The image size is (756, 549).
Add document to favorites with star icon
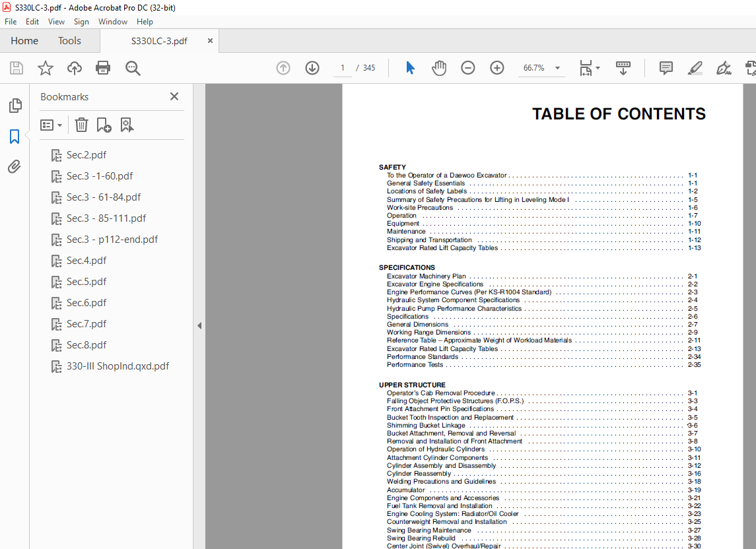(x=46, y=68)
